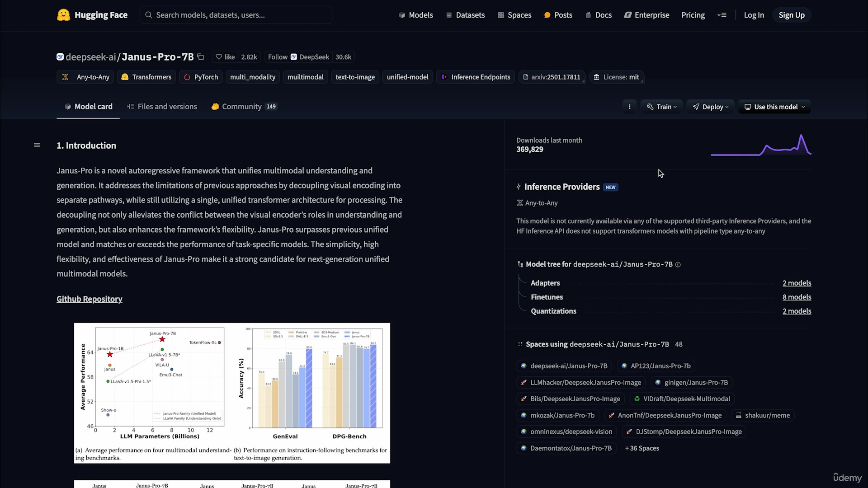This screenshot has width=868, height=488.
Task: Open the AP123/Janus-Pro-7b space
Action: (x=656, y=366)
